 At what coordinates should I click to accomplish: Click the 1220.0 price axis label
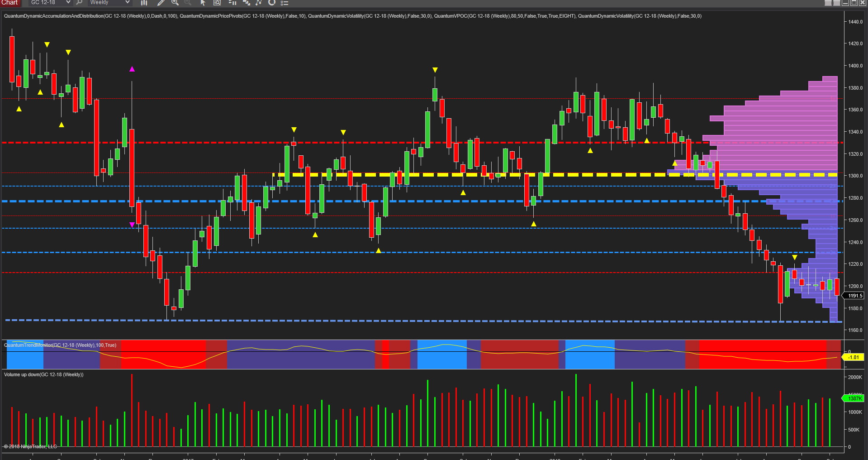(855, 264)
